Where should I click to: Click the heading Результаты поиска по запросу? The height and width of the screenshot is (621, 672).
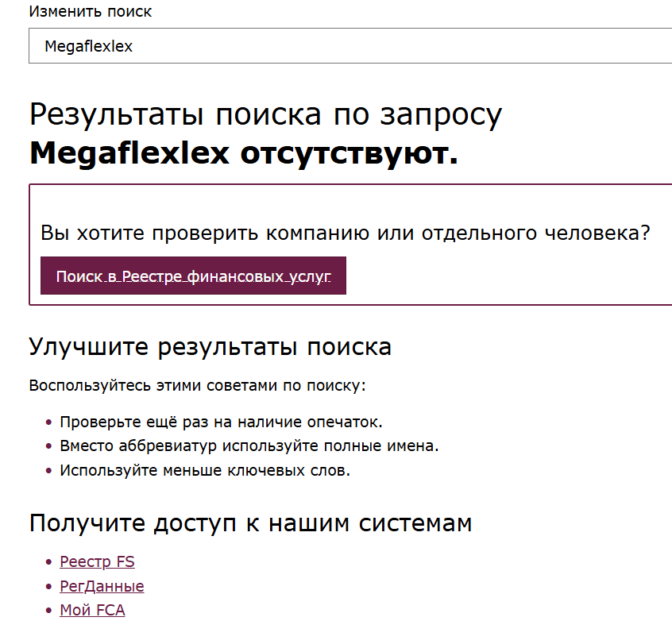265,114
